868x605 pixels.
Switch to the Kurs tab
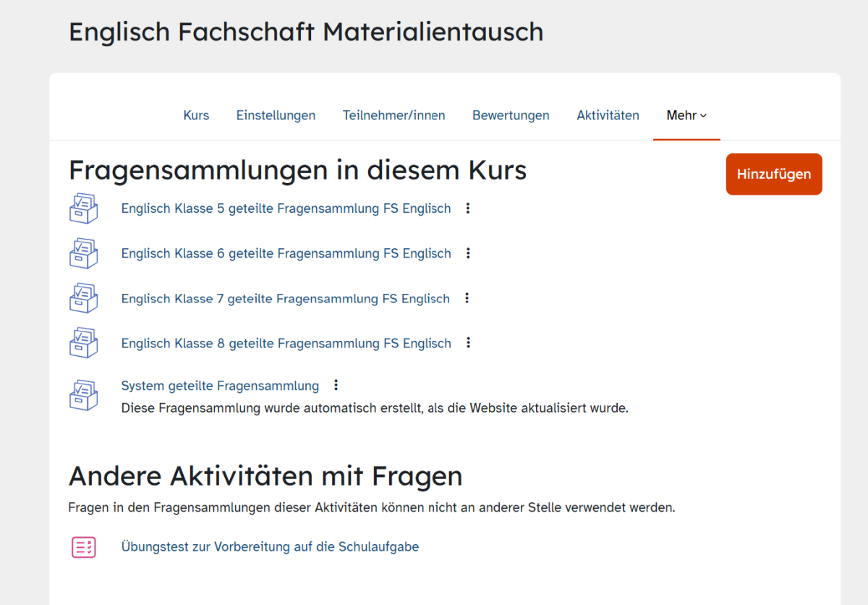[x=196, y=115]
